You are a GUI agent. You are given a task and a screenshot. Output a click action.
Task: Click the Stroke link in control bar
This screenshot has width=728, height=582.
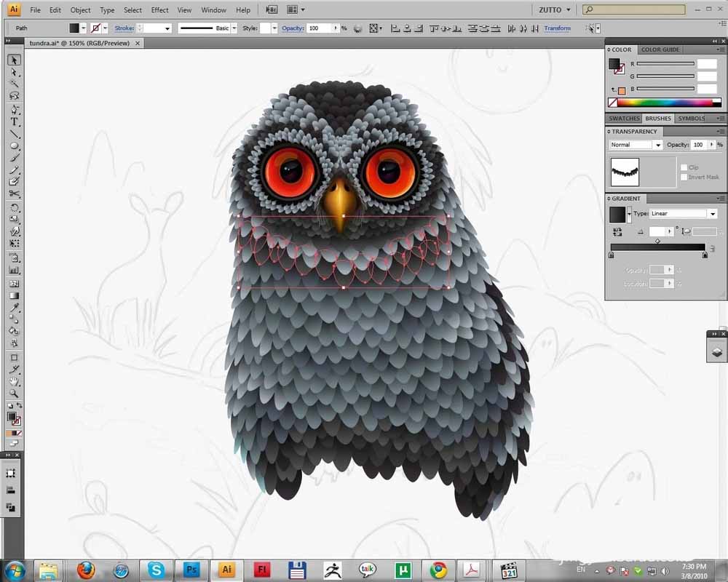[124, 28]
